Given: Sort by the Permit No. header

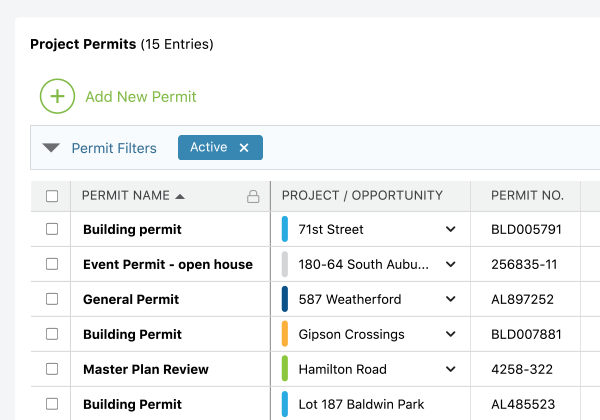Looking at the screenshot, I should [527, 195].
